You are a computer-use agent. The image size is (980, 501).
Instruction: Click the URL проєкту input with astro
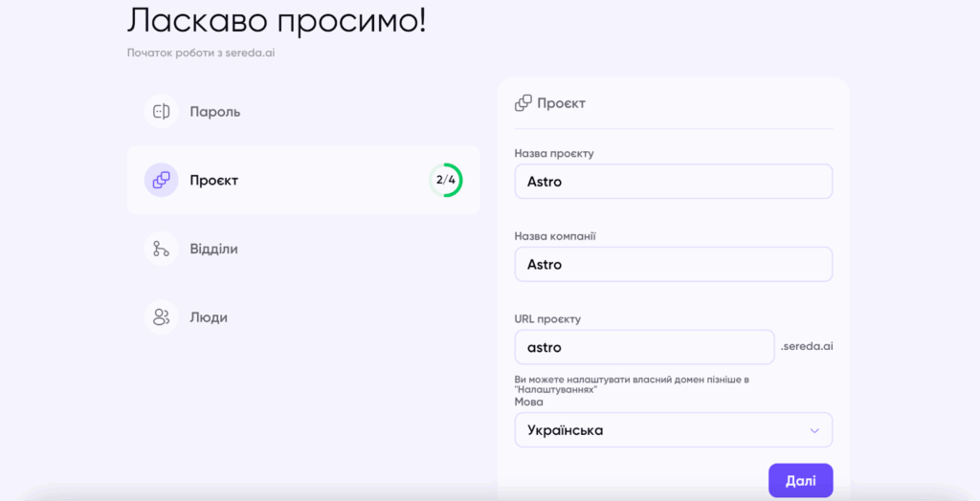(644, 347)
